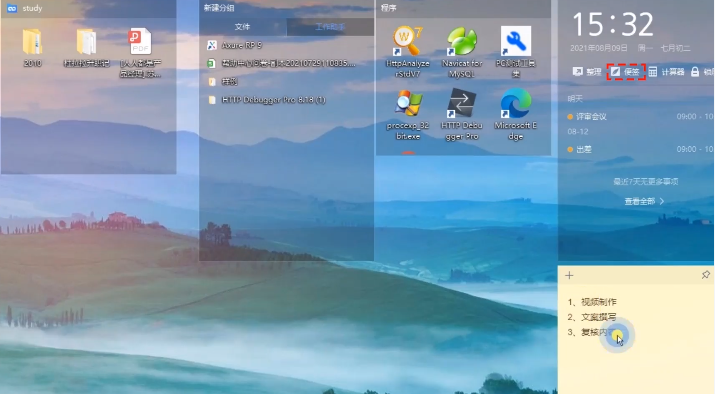Click the 明天 section label
This screenshot has height=394, width=715.
pyautogui.click(x=575, y=98)
